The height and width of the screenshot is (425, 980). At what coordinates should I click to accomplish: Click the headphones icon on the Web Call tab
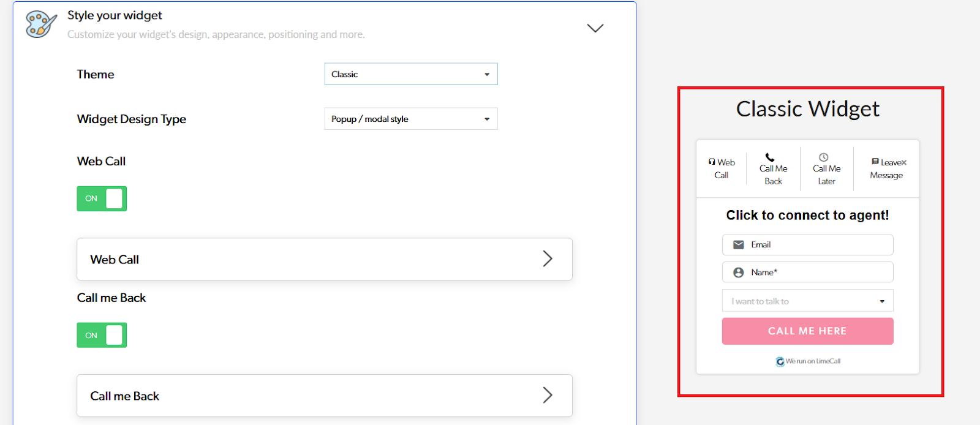click(712, 162)
